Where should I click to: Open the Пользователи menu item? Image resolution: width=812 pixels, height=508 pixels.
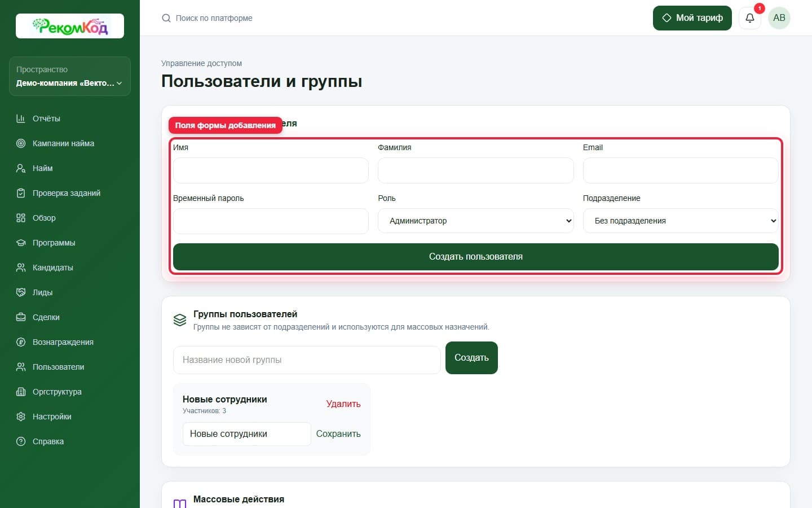(x=70, y=367)
